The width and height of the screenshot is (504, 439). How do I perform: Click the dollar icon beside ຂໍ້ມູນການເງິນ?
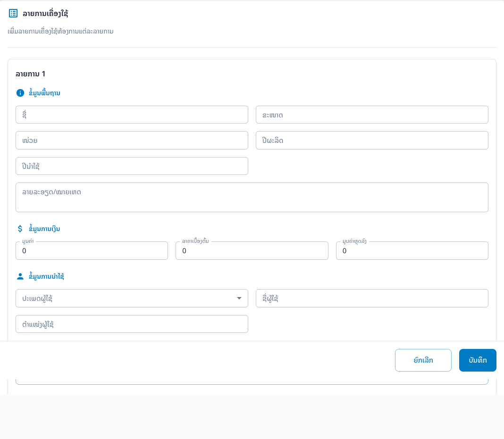20,229
